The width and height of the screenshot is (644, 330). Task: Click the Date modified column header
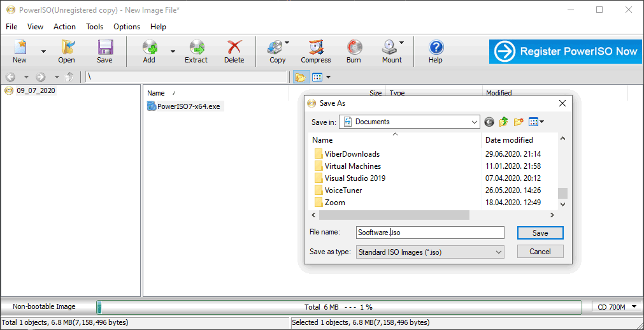click(510, 140)
